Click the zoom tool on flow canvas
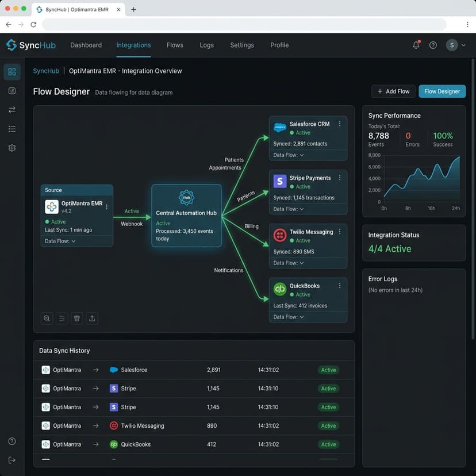The height and width of the screenshot is (476, 476). [47, 318]
